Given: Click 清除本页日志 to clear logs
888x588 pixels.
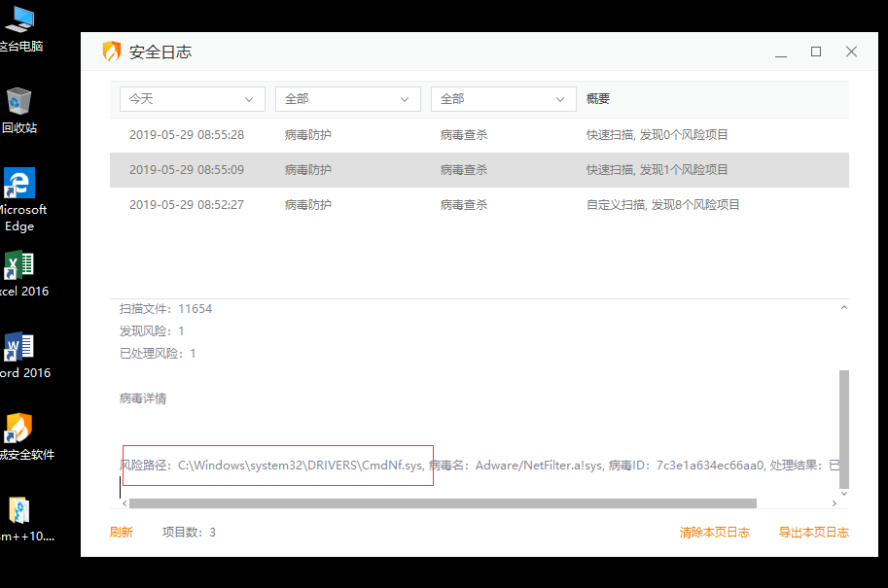Looking at the screenshot, I should coord(715,532).
